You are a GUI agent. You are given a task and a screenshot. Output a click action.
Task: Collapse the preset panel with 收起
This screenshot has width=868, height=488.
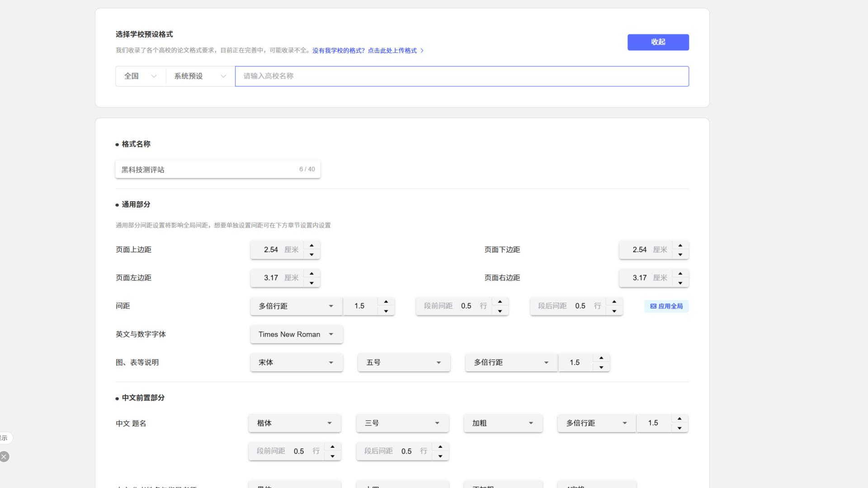(x=658, y=42)
